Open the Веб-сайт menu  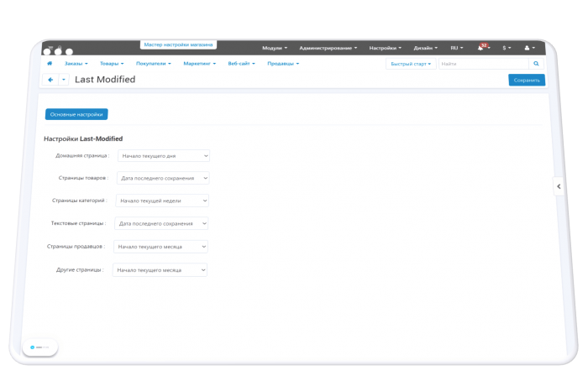click(x=242, y=64)
